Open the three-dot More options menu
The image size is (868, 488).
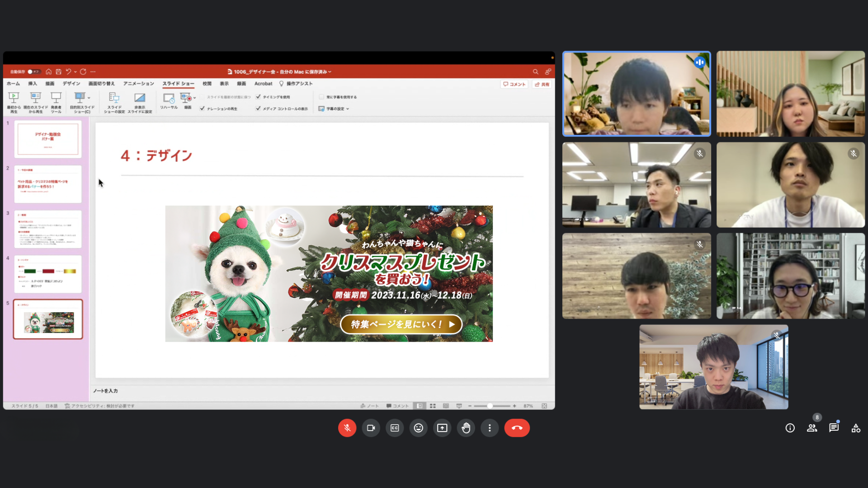click(490, 428)
